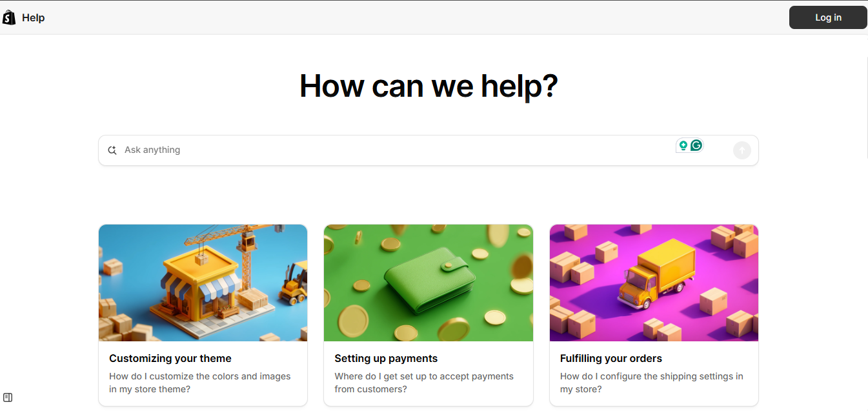Open the green wallet and coins thumbnail
868x411 pixels.
(x=429, y=283)
